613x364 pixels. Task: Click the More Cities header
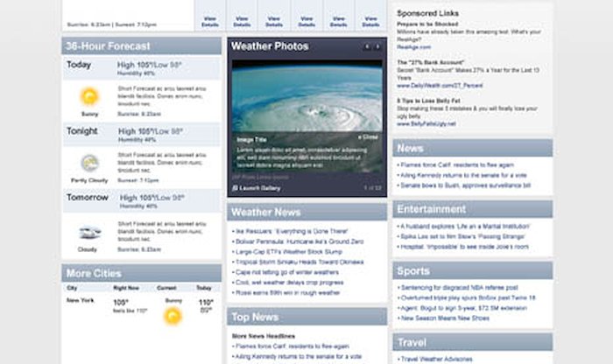click(142, 273)
